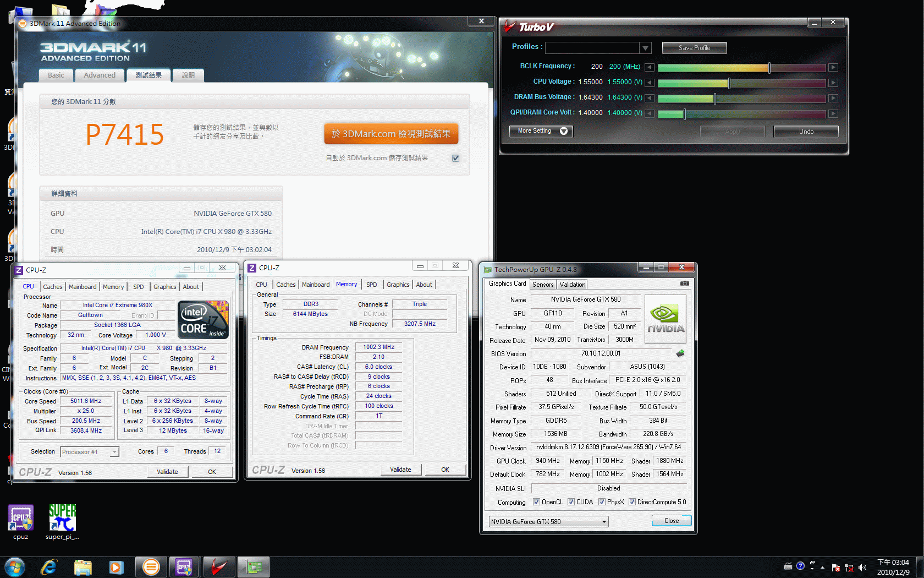This screenshot has height=578, width=924.
Task: Toggle DirectCompute 5.0 checkbox in GPU-Z
Action: [632, 502]
